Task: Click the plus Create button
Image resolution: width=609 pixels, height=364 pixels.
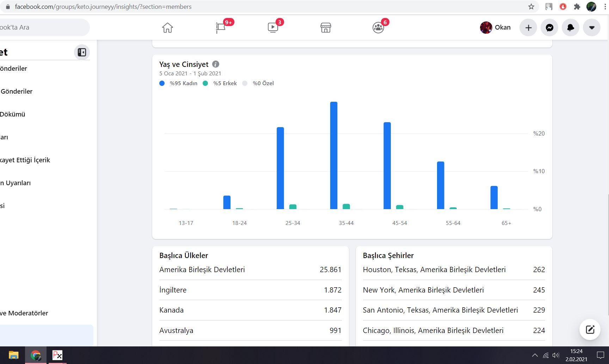Action: tap(528, 27)
